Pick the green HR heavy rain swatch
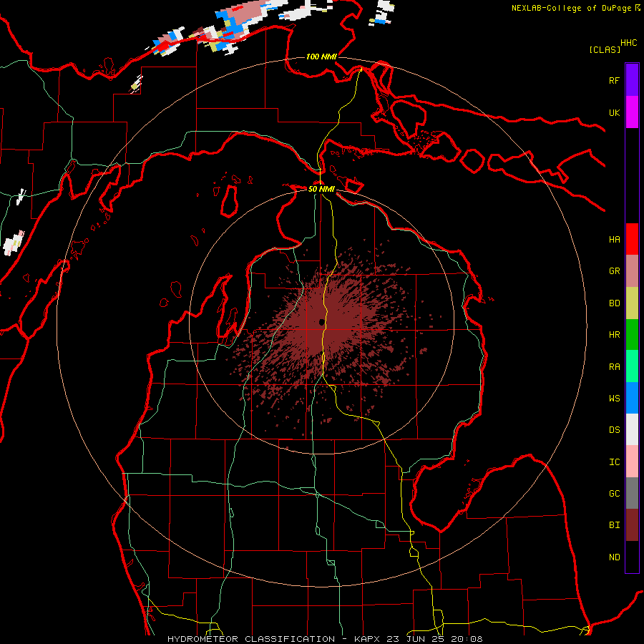This screenshot has height=644, width=644. (x=632, y=335)
